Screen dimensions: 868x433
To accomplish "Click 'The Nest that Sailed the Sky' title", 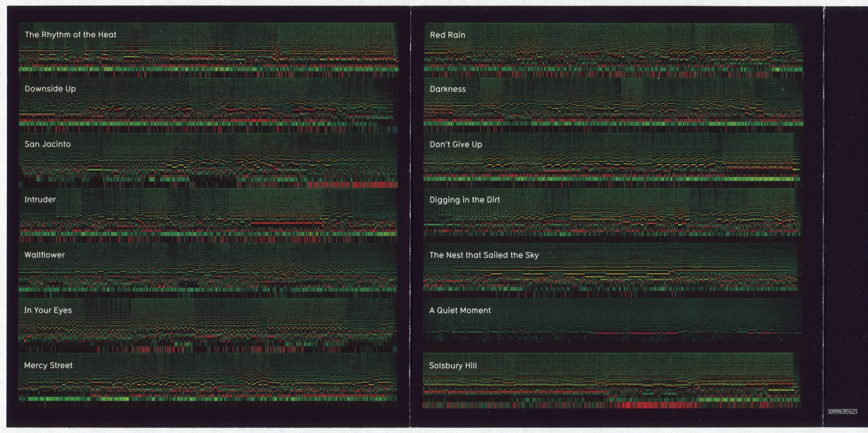I will pyautogui.click(x=484, y=255).
